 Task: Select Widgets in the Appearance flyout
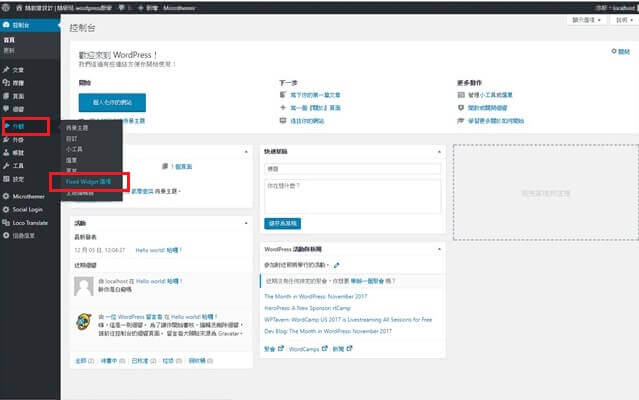(x=74, y=149)
